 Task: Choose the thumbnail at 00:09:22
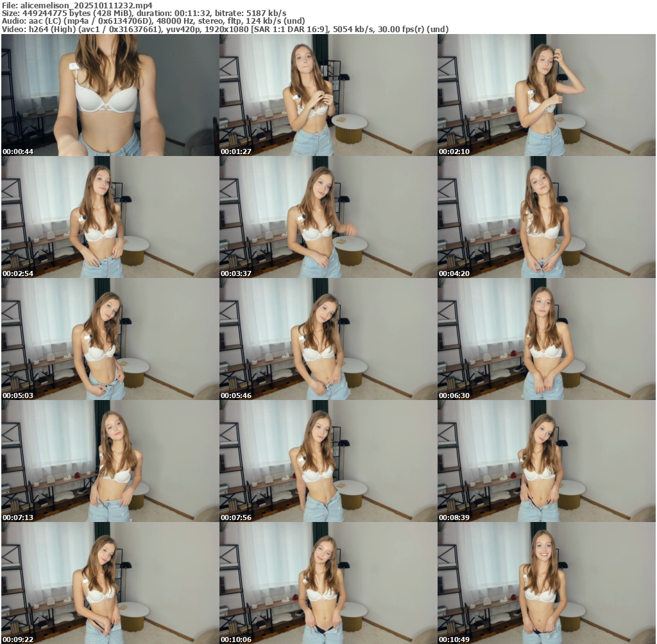110,583
